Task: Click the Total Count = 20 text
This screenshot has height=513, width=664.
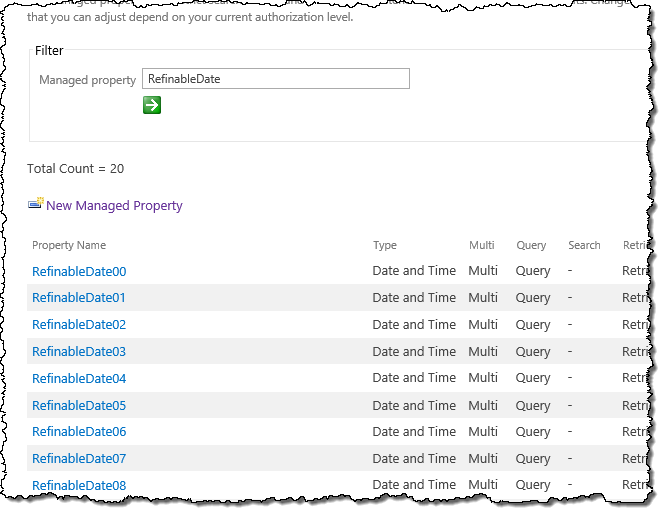Action: 76,169
